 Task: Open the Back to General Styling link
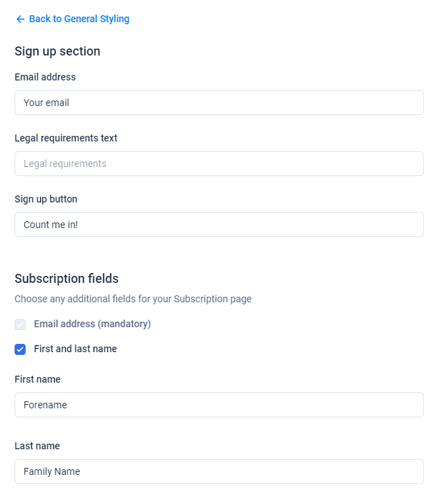[x=79, y=19]
